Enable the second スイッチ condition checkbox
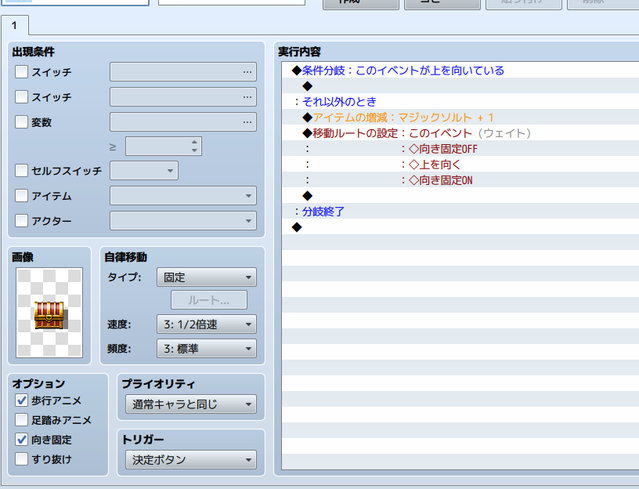This screenshot has height=489, width=639. click(x=21, y=97)
